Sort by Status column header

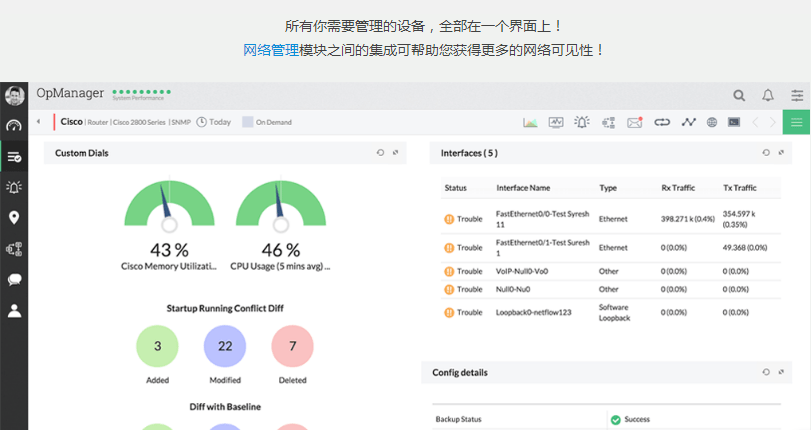(x=456, y=188)
